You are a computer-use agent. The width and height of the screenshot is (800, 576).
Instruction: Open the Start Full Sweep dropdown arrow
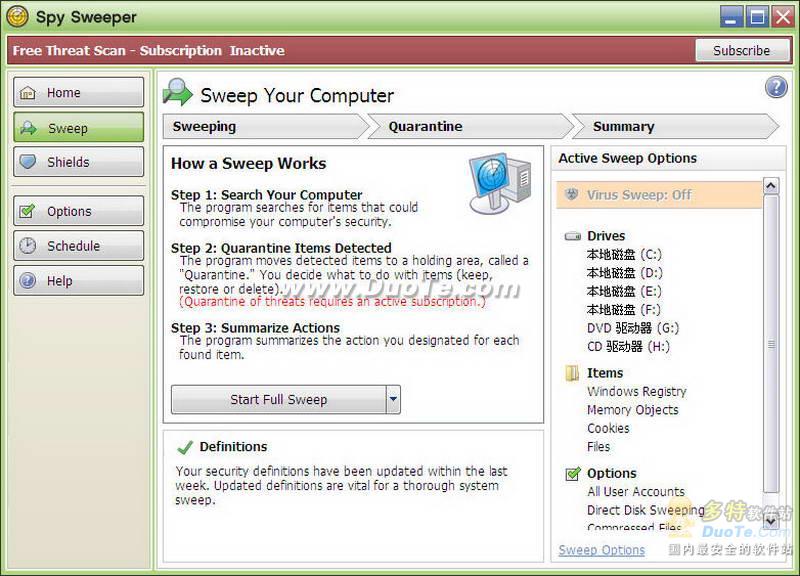(393, 399)
